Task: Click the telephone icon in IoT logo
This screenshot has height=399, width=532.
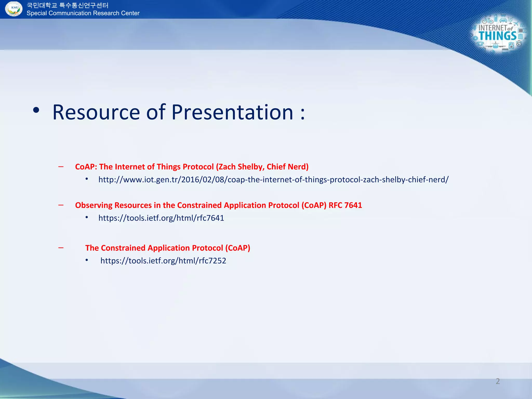Action: click(x=480, y=44)
